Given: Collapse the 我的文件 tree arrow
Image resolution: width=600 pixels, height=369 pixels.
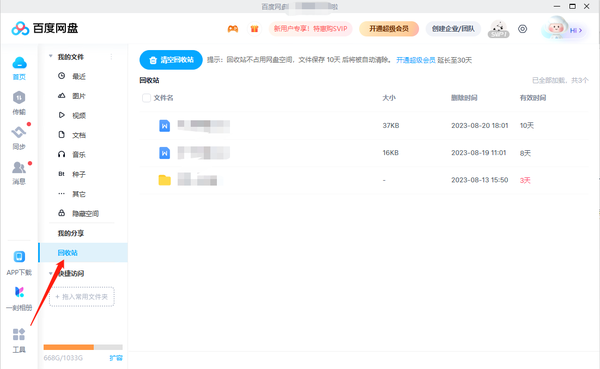Looking at the screenshot, I should (51, 56).
